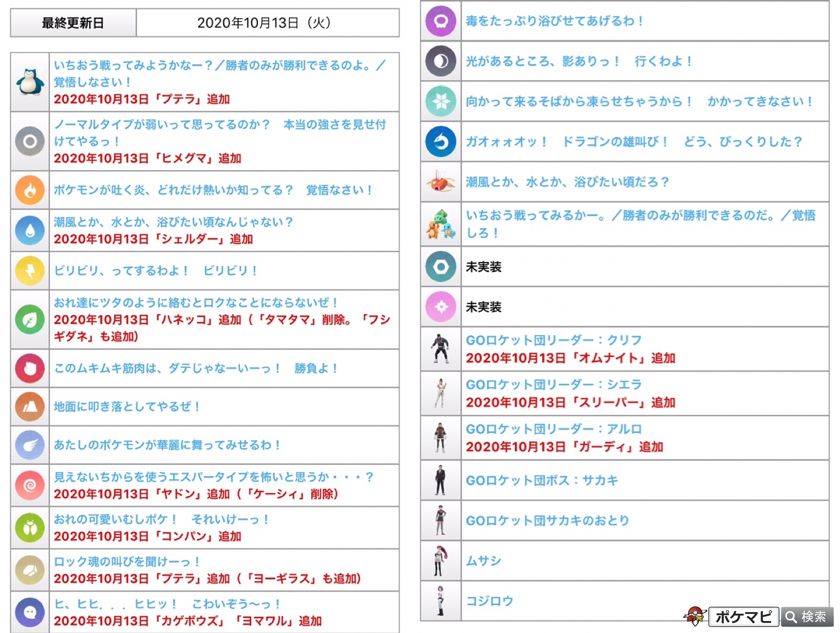This screenshot has height=633, width=840.
Task: Open link '地面に叩き落としてやるぜ!'
Action: [x=127, y=407]
